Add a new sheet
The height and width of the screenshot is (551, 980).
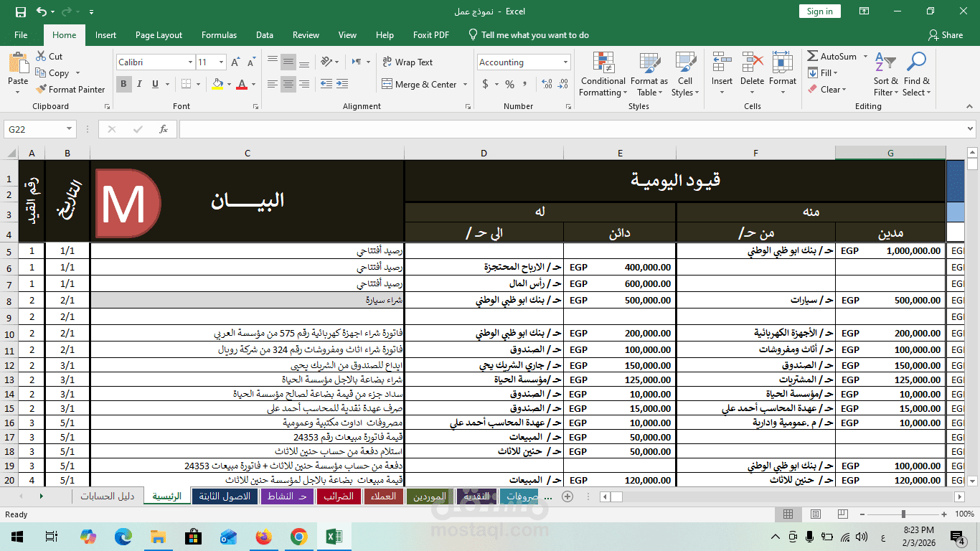[x=567, y=496]
